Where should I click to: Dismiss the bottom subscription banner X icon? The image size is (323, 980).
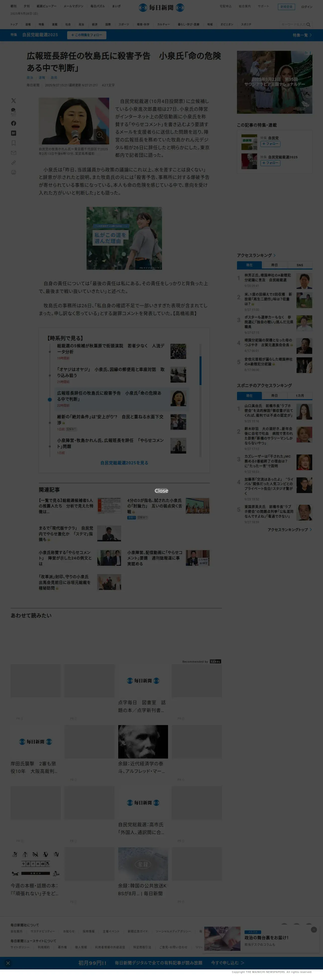[8, 963]
